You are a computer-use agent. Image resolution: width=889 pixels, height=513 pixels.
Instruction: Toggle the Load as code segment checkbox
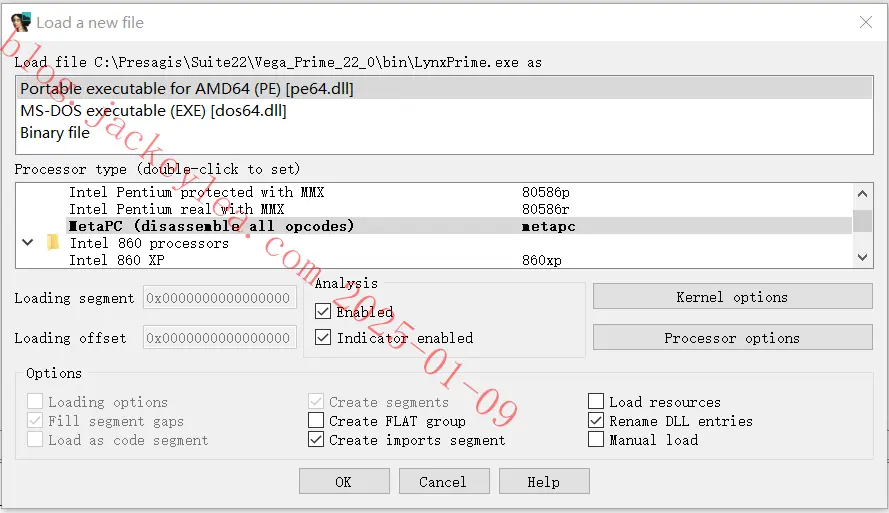click(x=35, y=439)
